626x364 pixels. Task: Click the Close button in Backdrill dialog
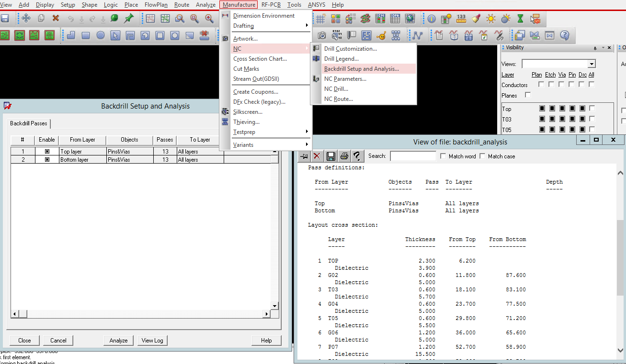click(24, 341)
